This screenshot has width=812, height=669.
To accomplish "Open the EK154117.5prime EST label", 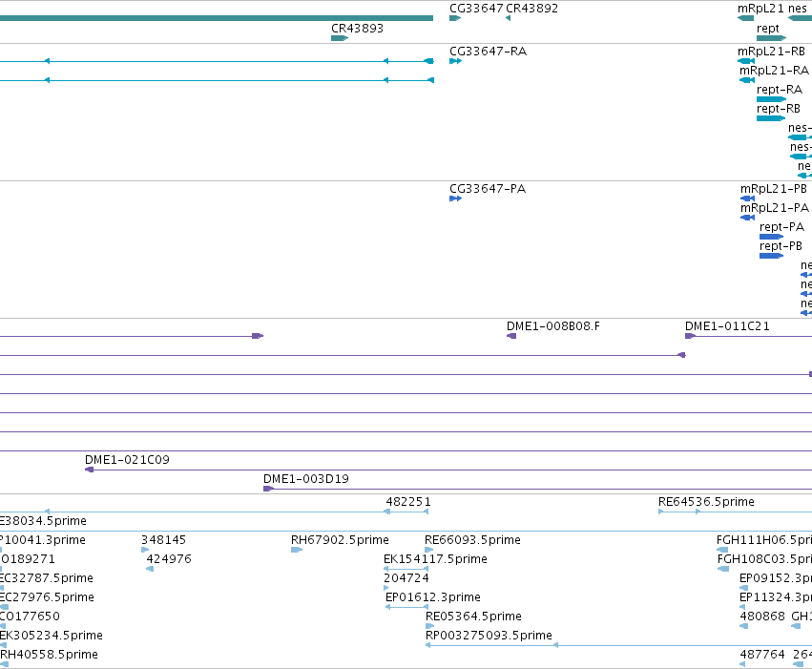I will point(435,559).
